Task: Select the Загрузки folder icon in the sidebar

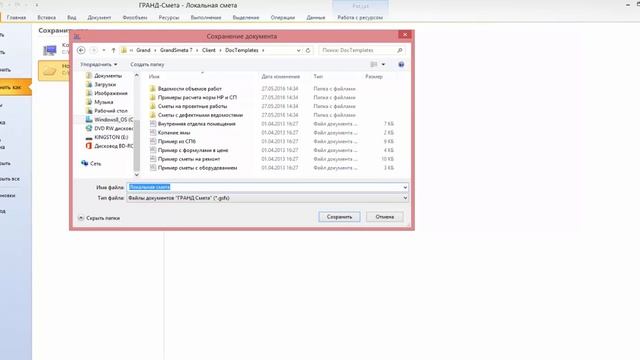Action: pos(89,84)
